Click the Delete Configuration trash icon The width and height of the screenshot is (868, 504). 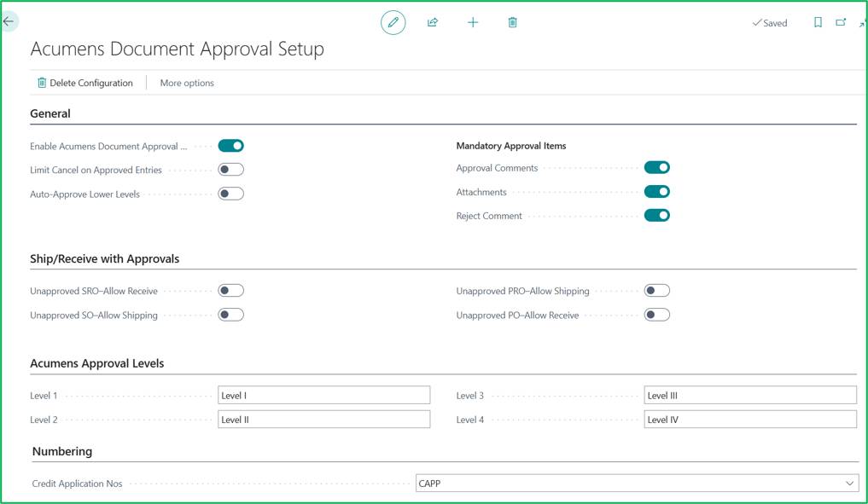click(x=42, y=83)
